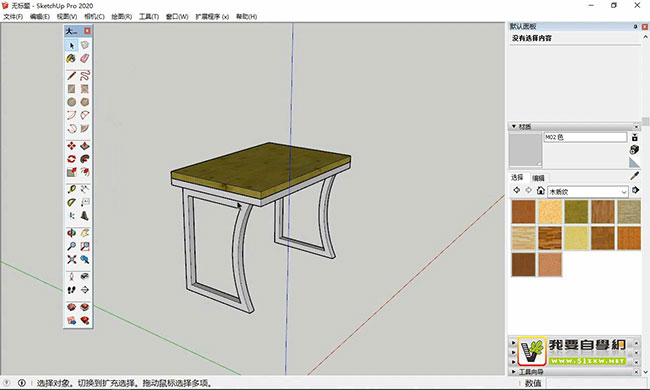The image size is (650, 390).
Task: Choose the Zoom magnifier tool
Action: tap(71, 246)
